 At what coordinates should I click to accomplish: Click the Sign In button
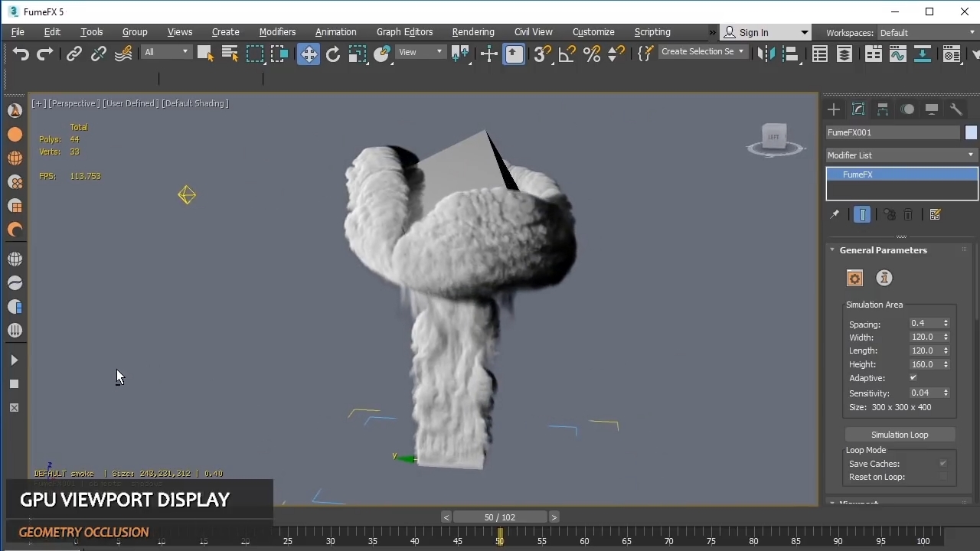click(x=753, y=33)
